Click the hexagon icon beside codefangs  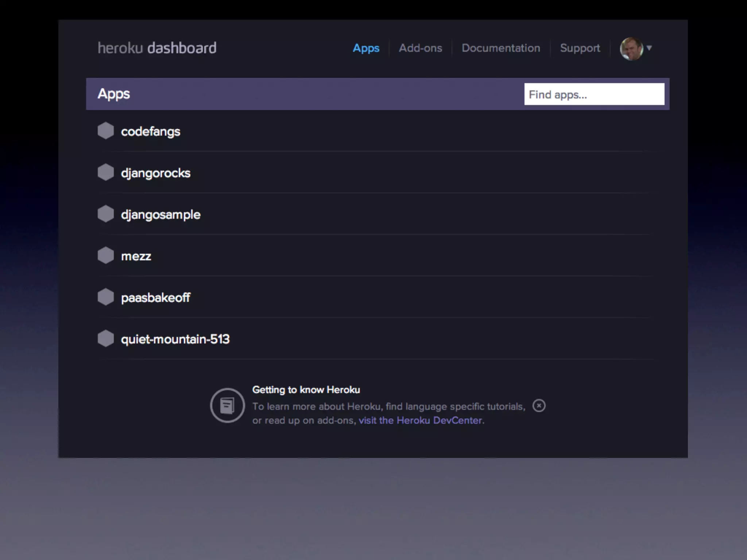[106, 131]
